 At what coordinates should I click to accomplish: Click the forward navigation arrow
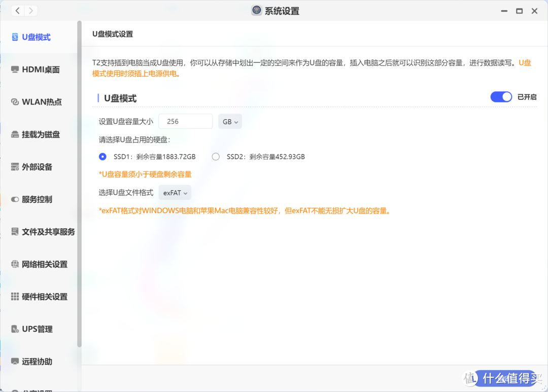(x=30, y=10)
